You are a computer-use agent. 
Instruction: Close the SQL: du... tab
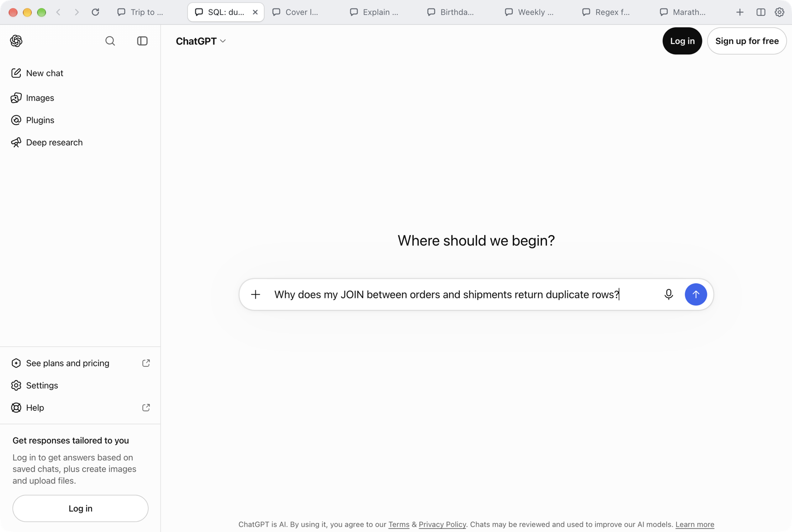click(255, 12)
